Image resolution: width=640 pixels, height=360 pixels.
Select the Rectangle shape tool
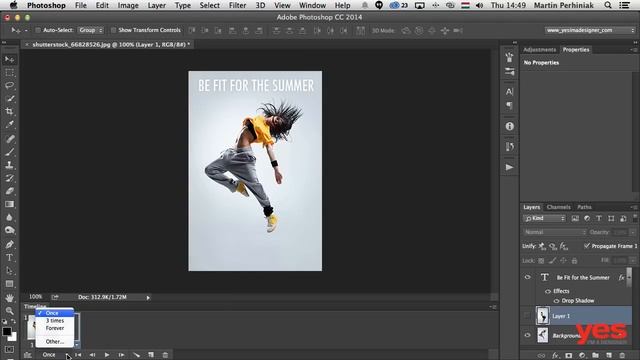[9, 284]
